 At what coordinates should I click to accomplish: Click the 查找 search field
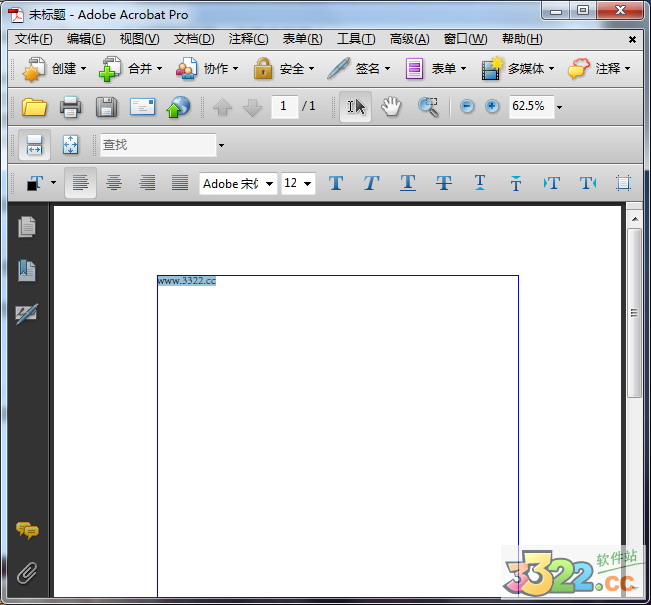pyautogui.click(x=158, y=145)
